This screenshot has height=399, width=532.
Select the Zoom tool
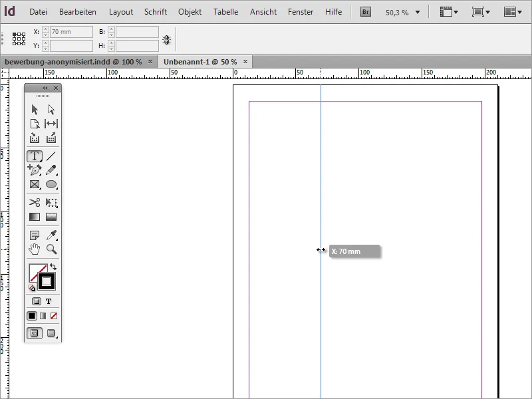(x=52, y=249)
